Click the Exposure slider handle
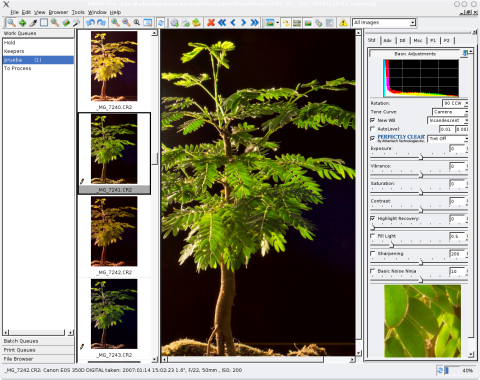Screen dimensions: 480x380 421,157
